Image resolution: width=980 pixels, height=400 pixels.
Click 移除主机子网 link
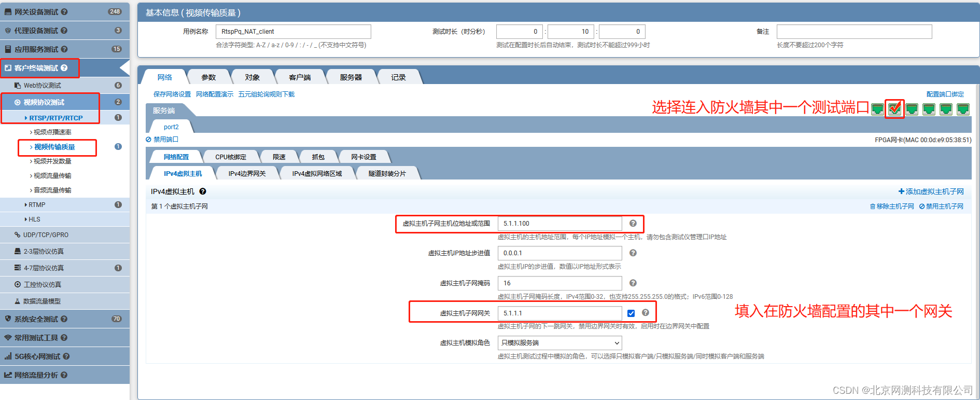coord(892,206)
